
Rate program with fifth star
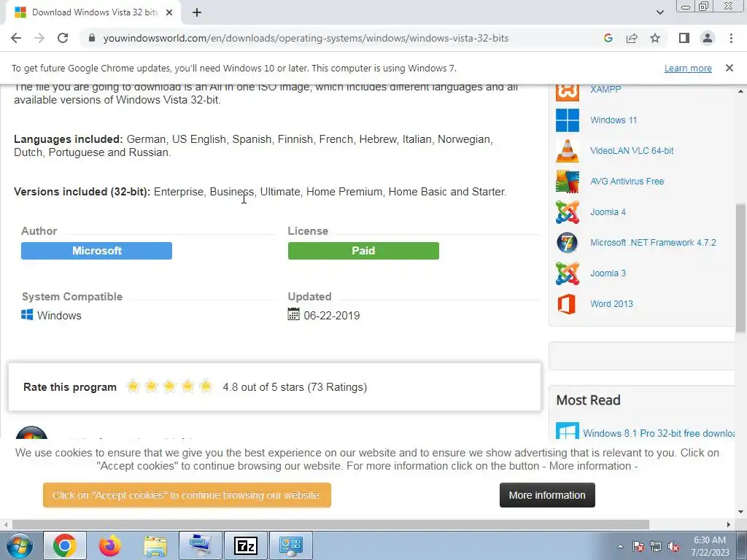[x=205, y=386]
